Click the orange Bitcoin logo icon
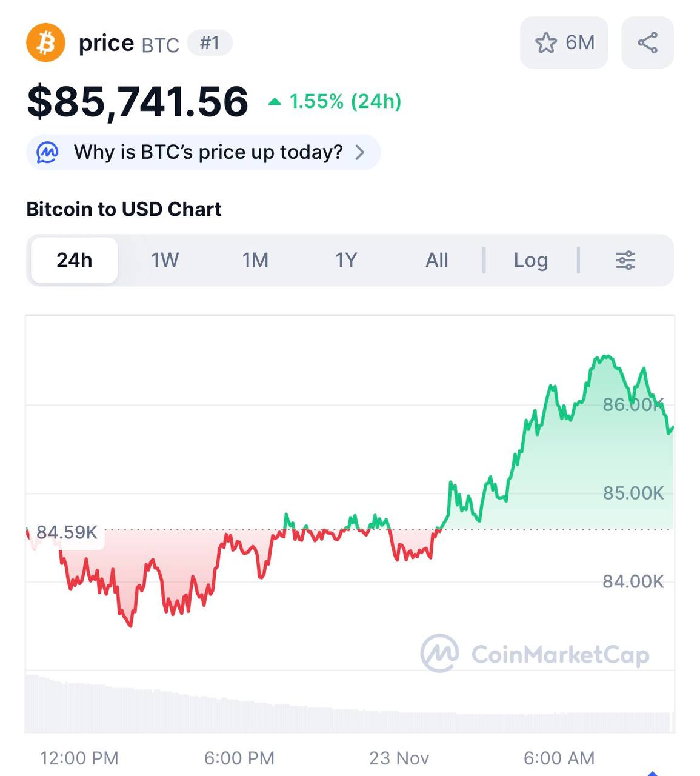Viewport: 700px width, 776px height. tap(45, 43)
